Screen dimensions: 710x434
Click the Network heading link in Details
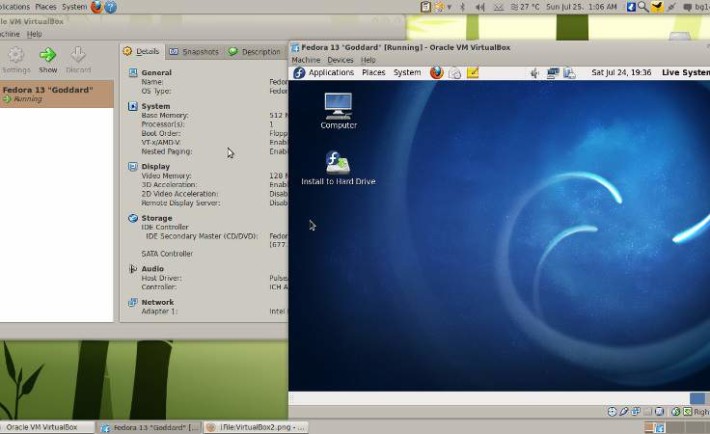point(158,302)
